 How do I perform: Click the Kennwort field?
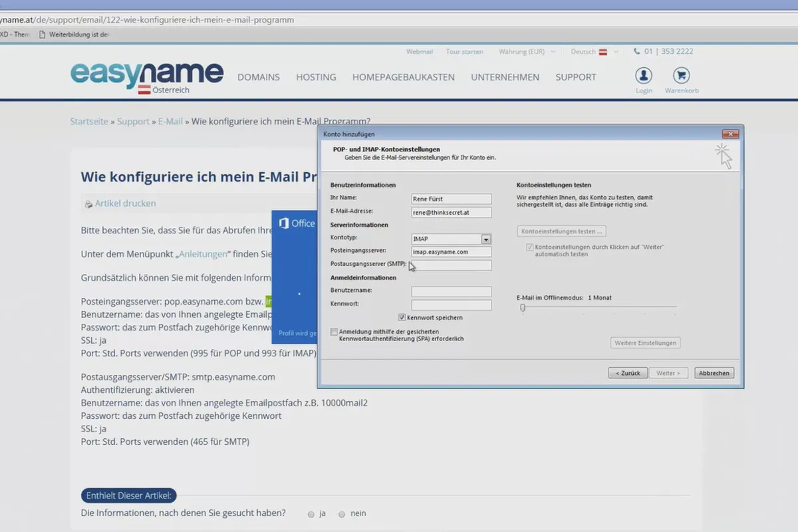pos(452,305)
